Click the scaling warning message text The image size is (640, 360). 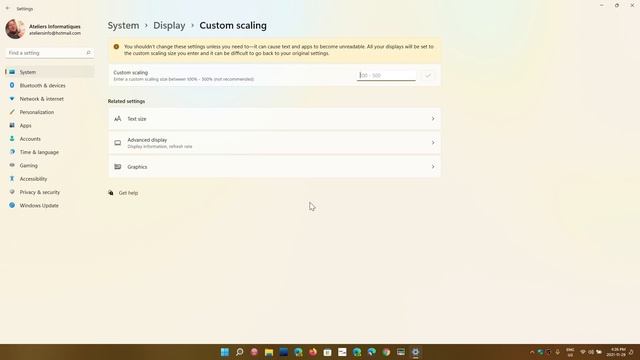point(278,50)
